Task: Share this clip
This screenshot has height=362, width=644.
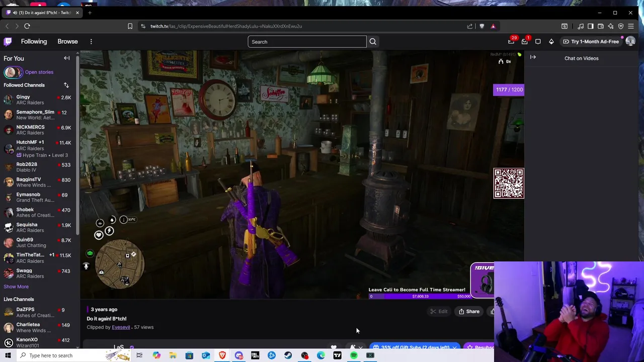Action: pos(469,312)
